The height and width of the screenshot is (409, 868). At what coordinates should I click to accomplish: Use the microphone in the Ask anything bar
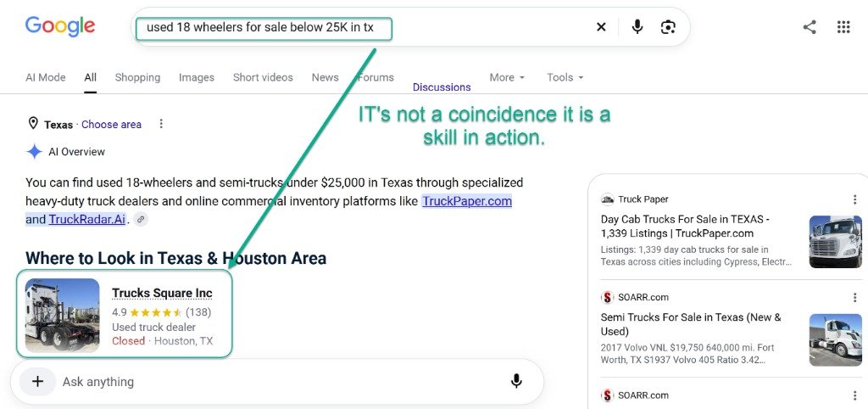[516, 381]
